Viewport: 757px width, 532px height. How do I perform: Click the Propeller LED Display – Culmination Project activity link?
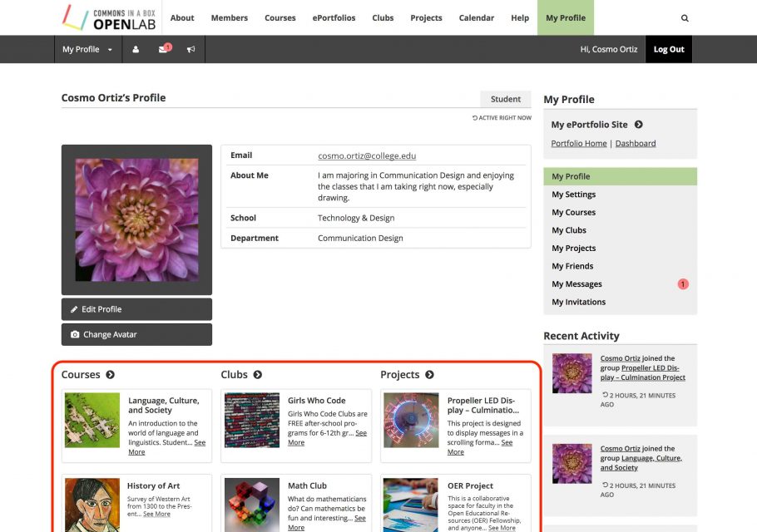pos(642,373)
